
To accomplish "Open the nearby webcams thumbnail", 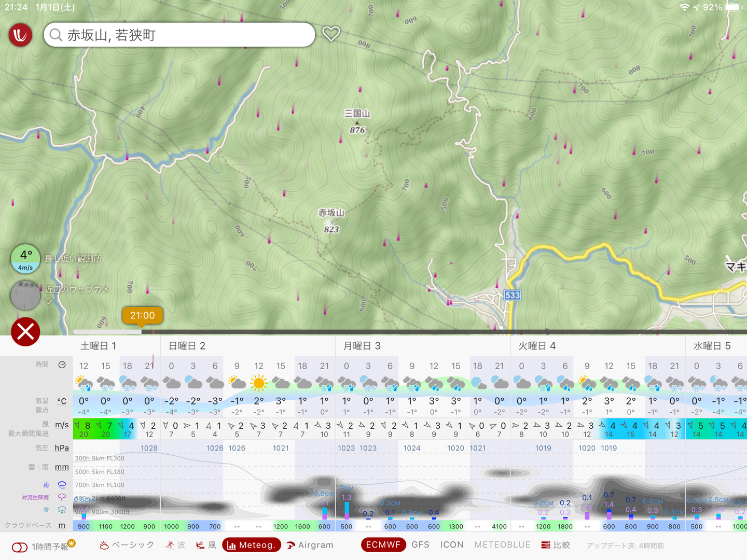I will [25, 295].
